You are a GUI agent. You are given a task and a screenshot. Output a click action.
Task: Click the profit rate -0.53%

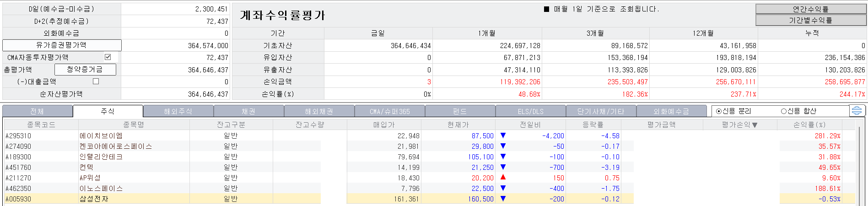[829, 199]
